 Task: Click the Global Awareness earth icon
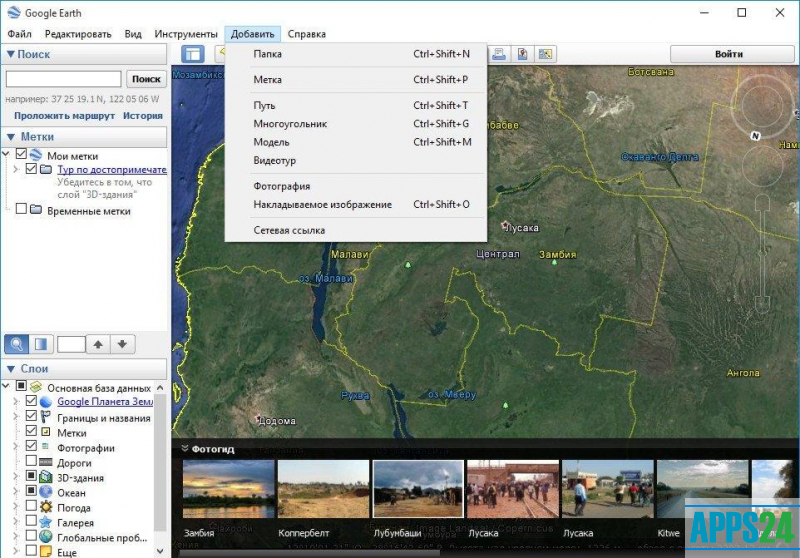(46, 537)
